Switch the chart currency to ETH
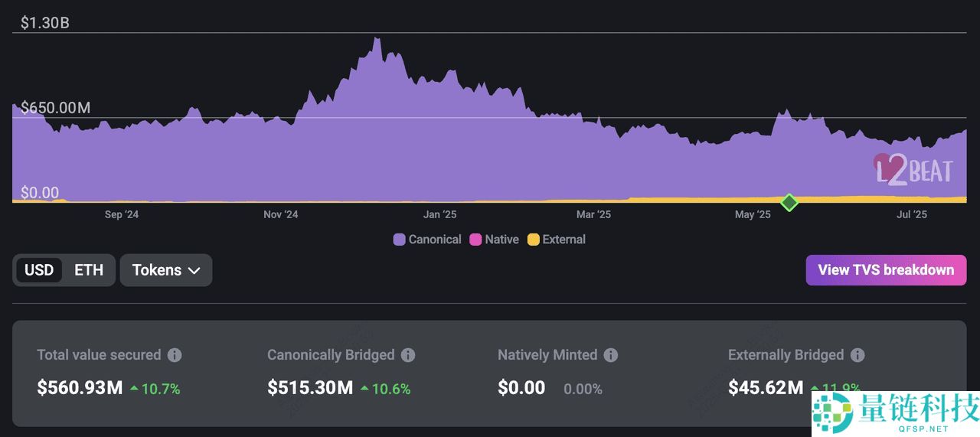 click(x=89, y=270)
